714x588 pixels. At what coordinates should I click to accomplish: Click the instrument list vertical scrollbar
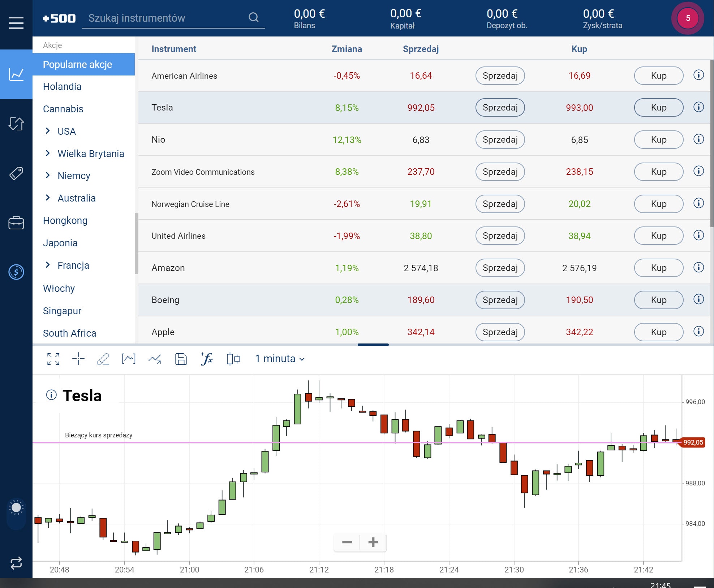tap(712, 143)
